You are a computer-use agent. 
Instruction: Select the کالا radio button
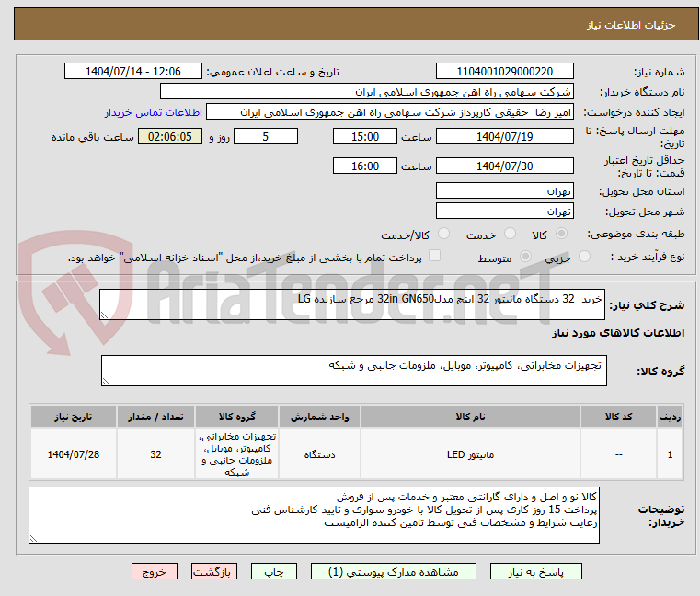pos(562,234)
